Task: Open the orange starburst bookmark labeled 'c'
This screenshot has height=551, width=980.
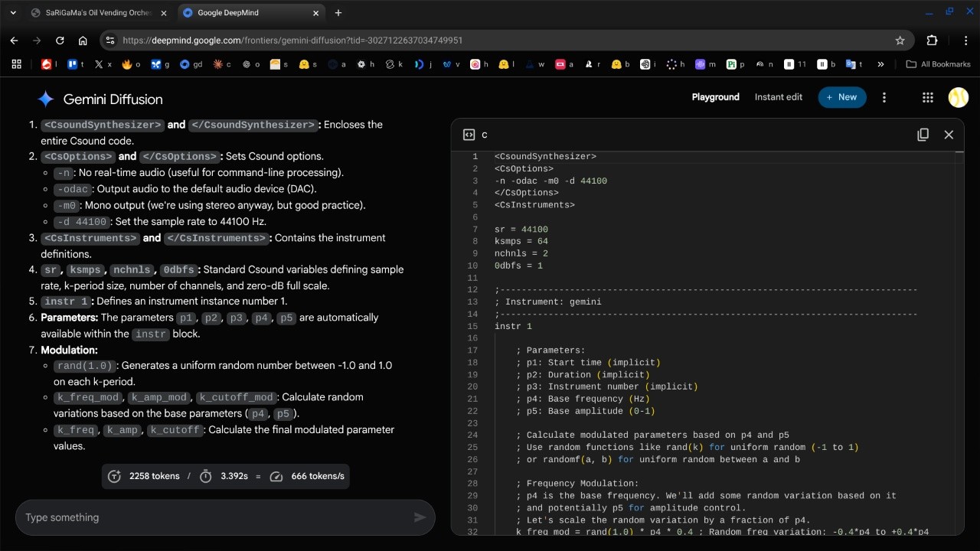Action: click(222, 64)
